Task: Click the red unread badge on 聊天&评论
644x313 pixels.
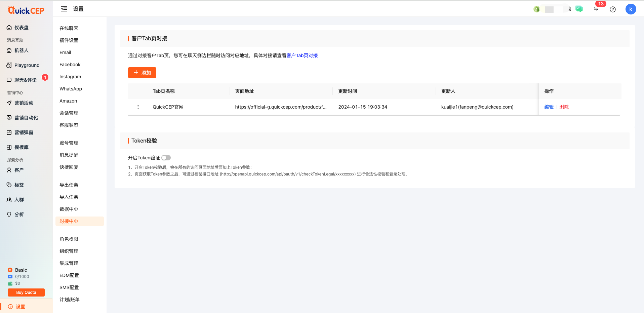Action: [x=45, y=77]
